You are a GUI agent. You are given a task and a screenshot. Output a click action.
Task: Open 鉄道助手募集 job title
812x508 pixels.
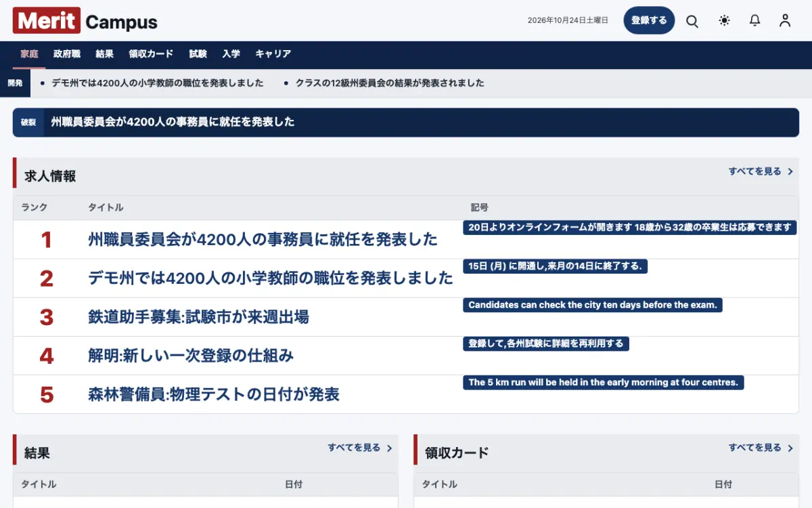(198, 316)
